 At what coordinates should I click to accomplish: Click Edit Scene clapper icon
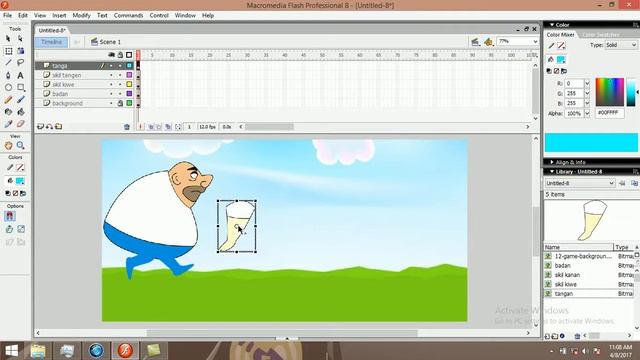point(475,42)
